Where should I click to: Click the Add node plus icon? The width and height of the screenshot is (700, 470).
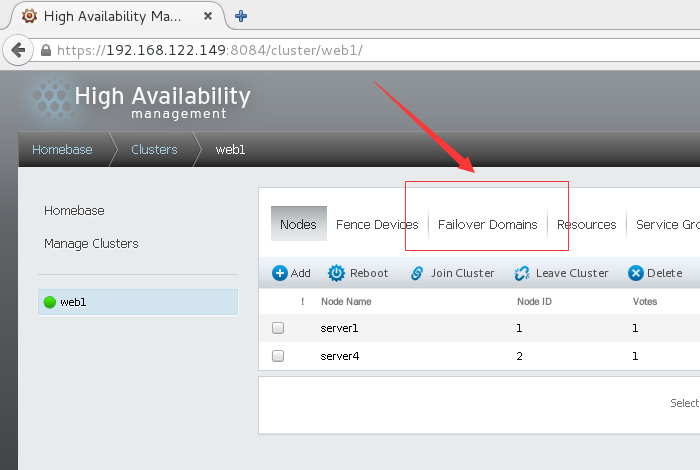coord(280,273)
